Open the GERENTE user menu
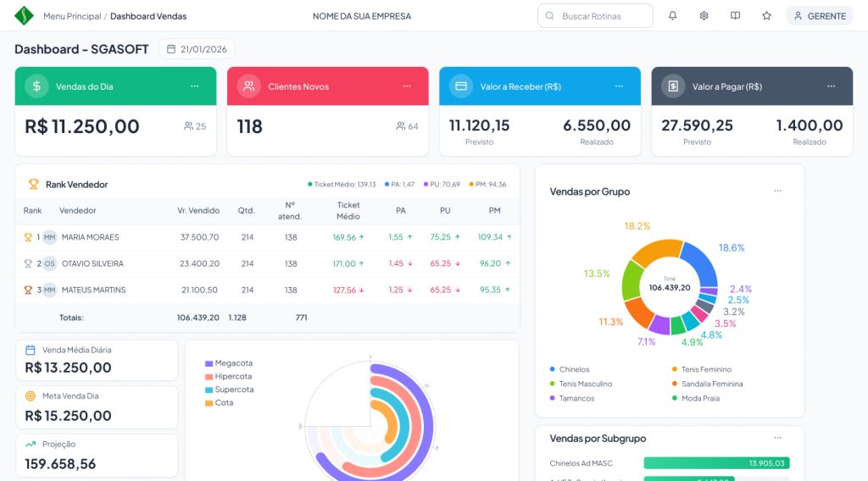This screenshot has width=868, height=481. tap(819, 16)
